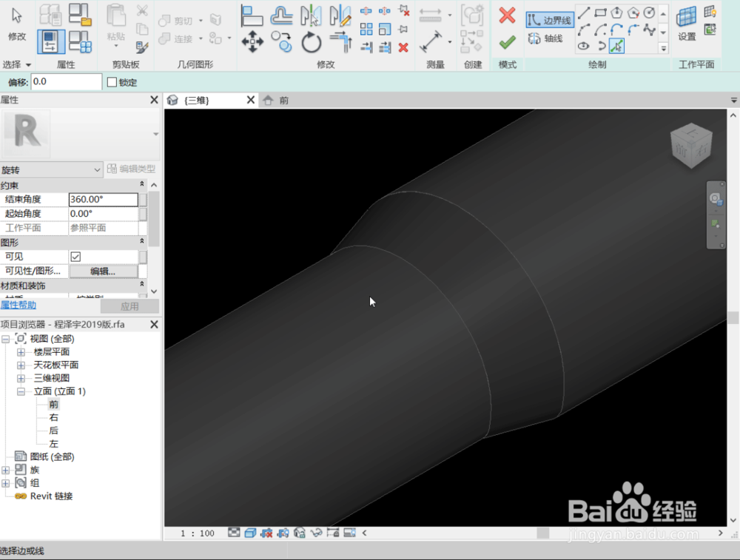Screen dimensions: 740x560
Task: Collapse the Graphics properties section
Action: (x=141, y=241)
